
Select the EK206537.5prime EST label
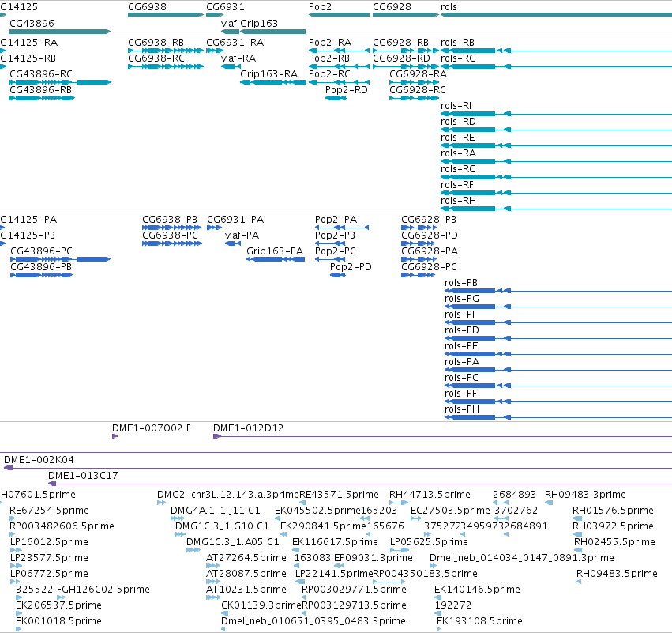coord(58,605)
